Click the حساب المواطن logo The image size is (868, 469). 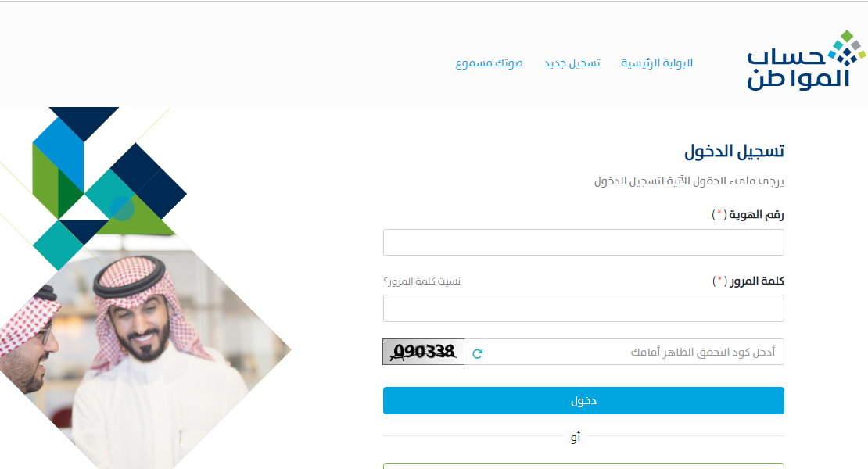806,60
